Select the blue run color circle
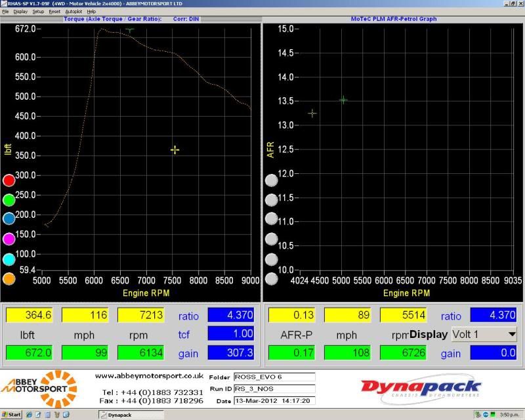Screen dimensions: 525x420 pos(9,219)
